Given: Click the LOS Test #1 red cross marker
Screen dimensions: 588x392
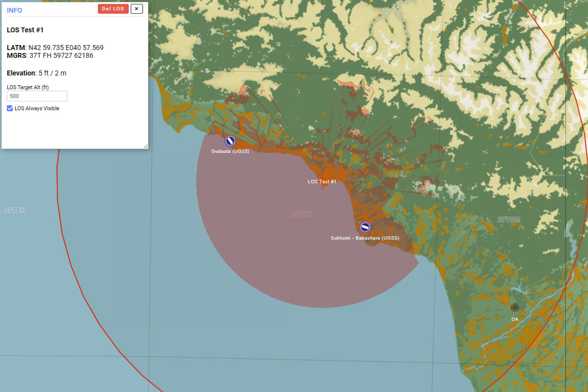Looking at the screenshot, I should click(322, 181).
